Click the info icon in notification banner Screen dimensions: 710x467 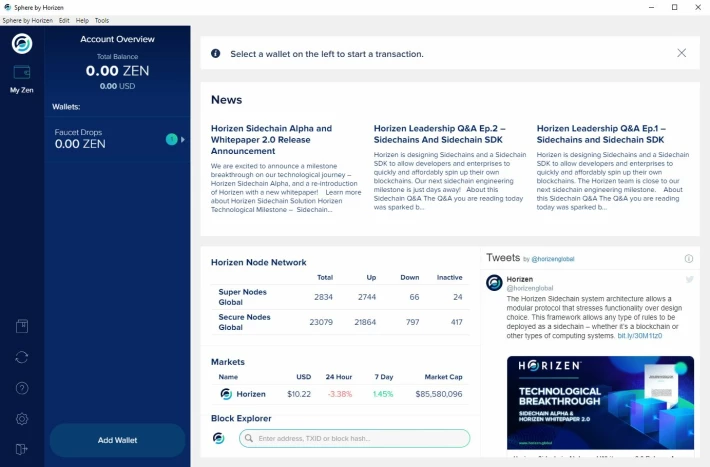point(216,53)
